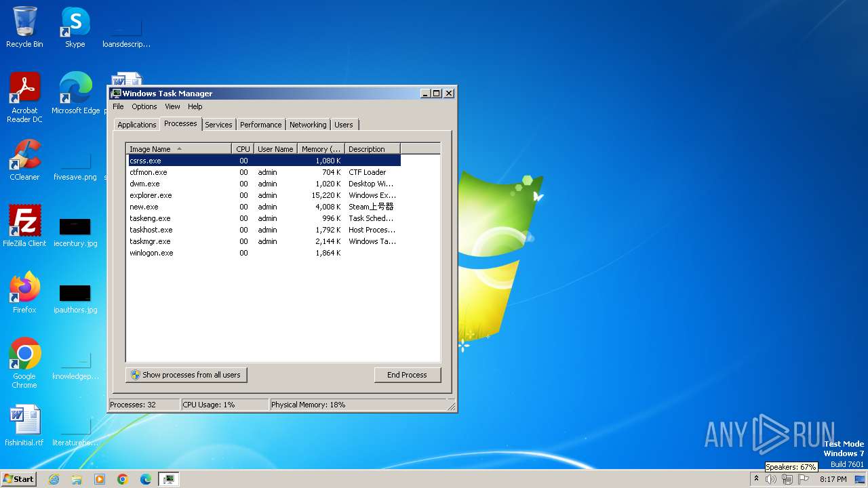The height and width of the screenshot is (488, 868).
Task: Select the literaturebe... desktop file
Action: [x=75, y=430]
